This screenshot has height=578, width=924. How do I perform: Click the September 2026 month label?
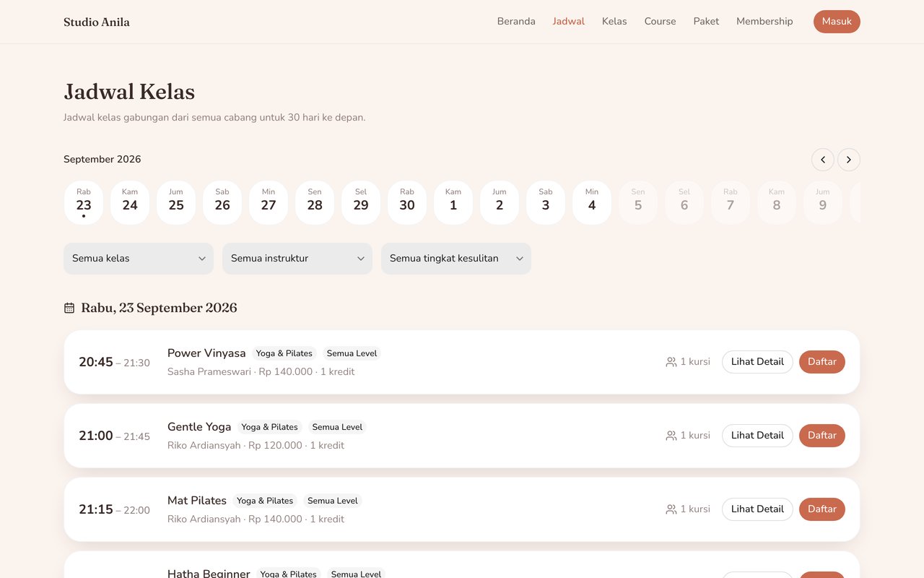point(103,160)
